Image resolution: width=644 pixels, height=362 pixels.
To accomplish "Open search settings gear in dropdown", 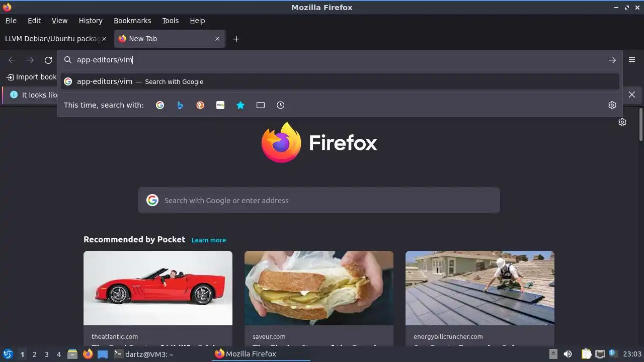I will tap(612, 105).
